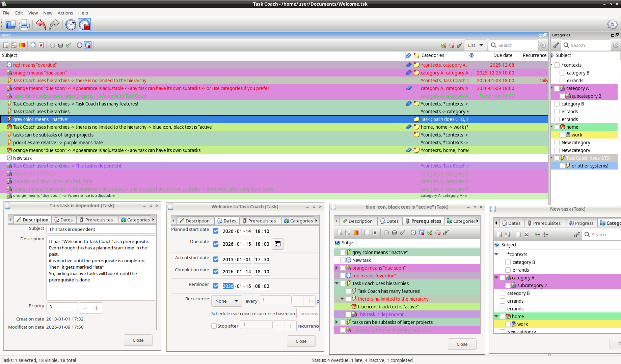This screenshot has height=364, width=621.
Task: Mark task completed with green checkmark icon
Action: (x=69, y=45)
